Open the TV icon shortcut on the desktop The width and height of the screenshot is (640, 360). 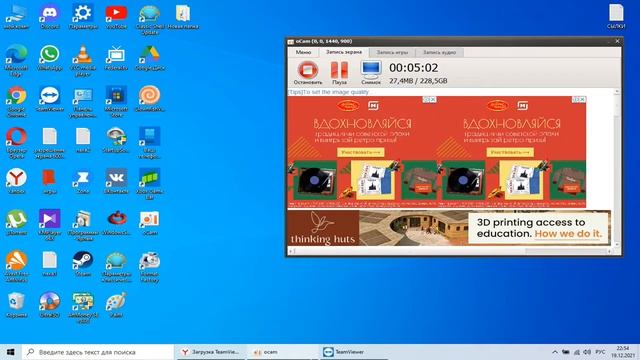pos(116,58)
